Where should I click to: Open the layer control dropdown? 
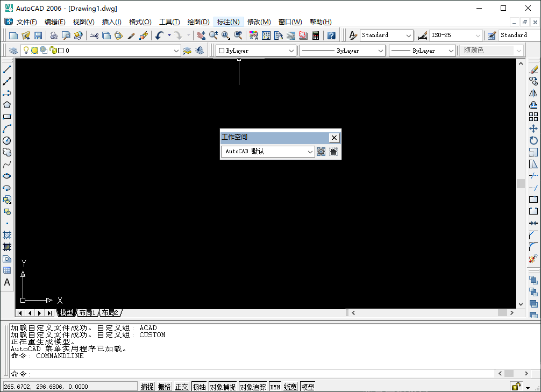click(177, 50)
